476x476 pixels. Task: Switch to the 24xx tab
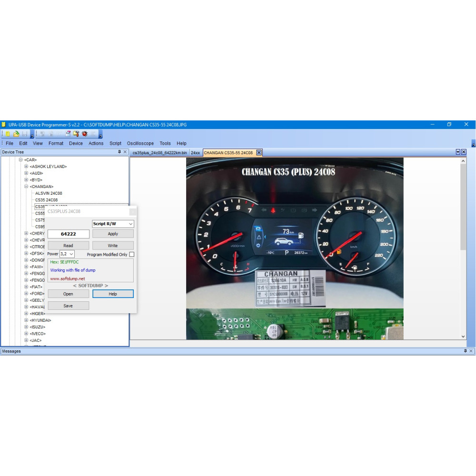pos(195,153)
